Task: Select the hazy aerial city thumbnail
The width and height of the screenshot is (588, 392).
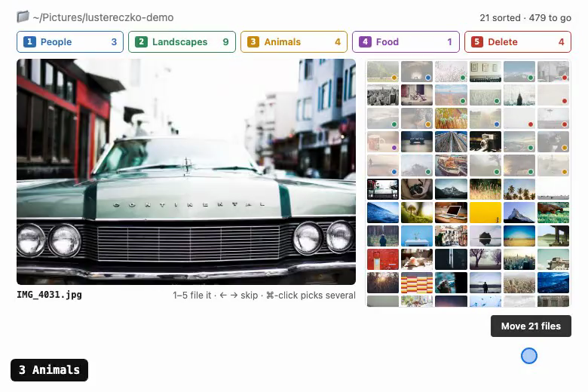Action: (x=519, y=283)
